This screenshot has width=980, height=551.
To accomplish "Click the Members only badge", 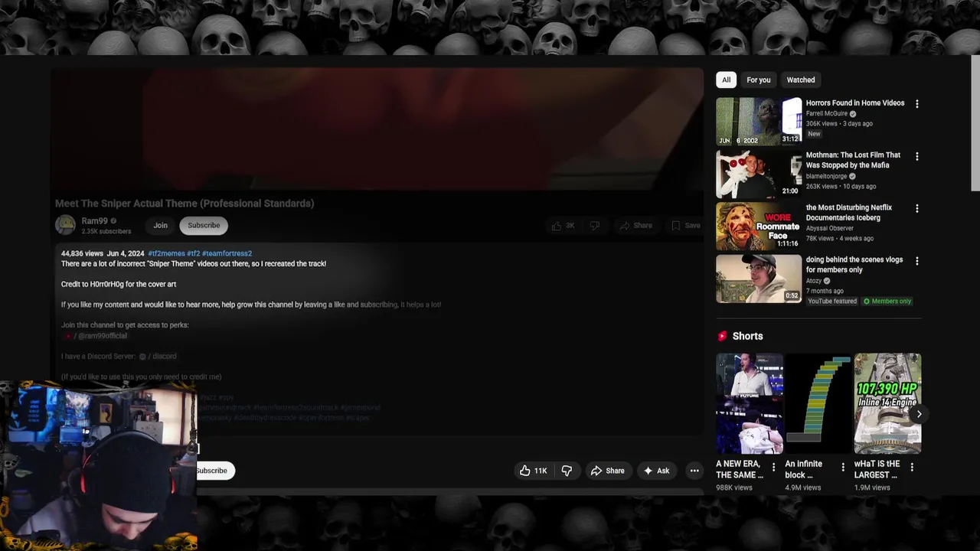I will (887, 302).
